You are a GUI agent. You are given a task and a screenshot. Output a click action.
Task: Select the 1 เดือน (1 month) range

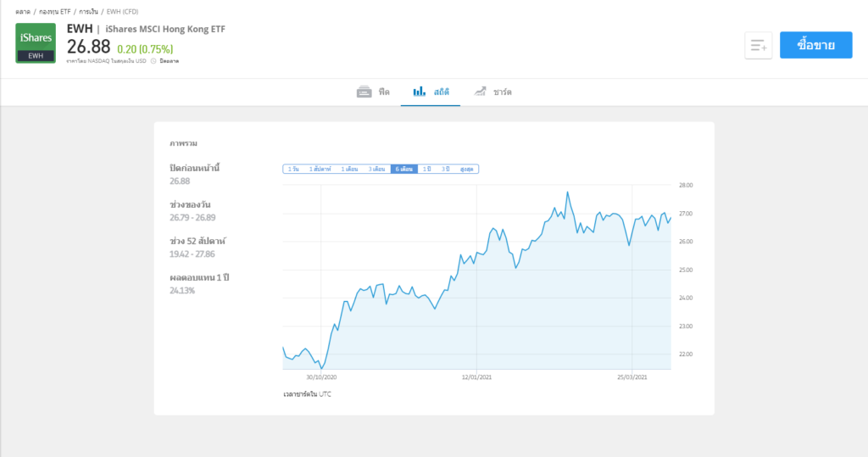350,169
